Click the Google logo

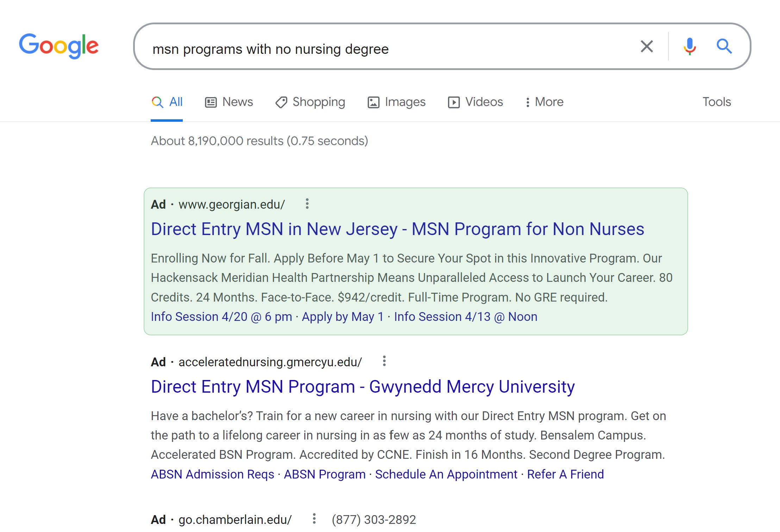pos(59,46)
